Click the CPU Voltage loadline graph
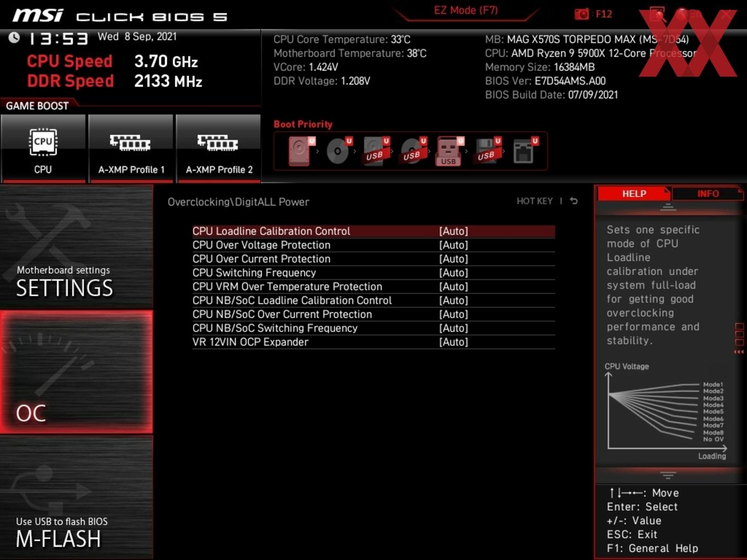This screenshot has width=747, height=560. point(666,411)
